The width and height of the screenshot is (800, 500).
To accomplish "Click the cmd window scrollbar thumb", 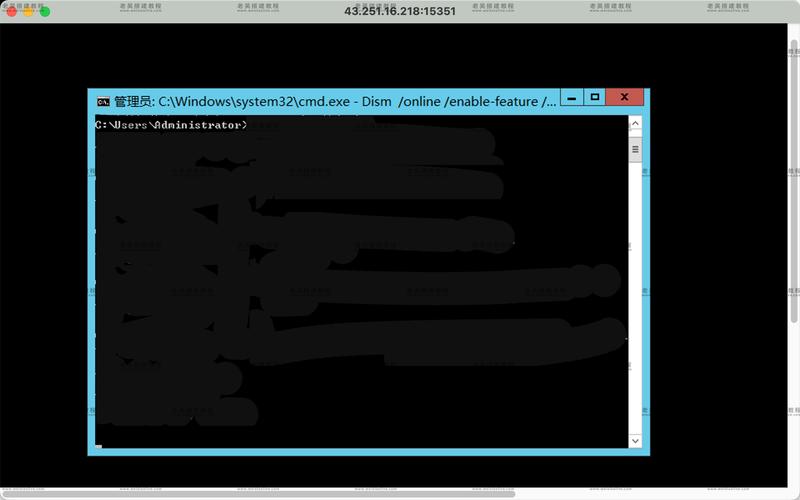I will tap(635, 149).
